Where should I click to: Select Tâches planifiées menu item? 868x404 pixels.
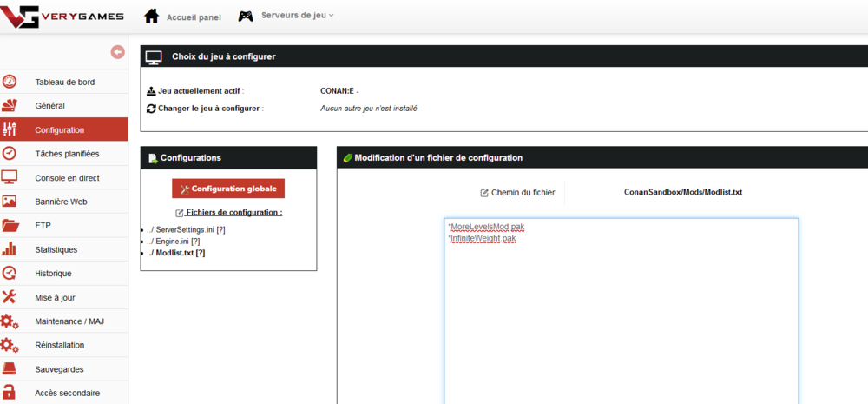pos(67,154)
